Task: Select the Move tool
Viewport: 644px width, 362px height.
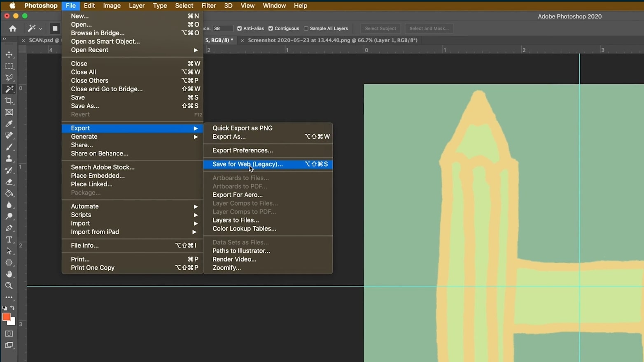Action: tap(9, 54)
